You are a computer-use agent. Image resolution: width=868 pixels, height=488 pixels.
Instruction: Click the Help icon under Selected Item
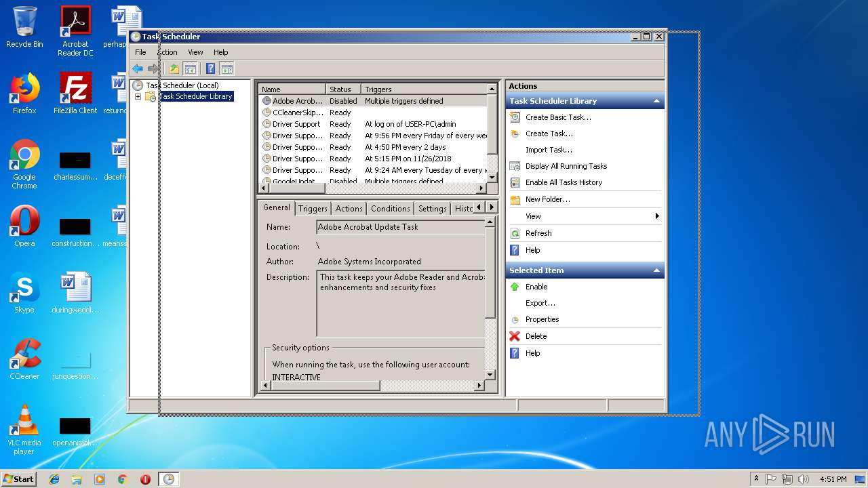coord(515,353)
